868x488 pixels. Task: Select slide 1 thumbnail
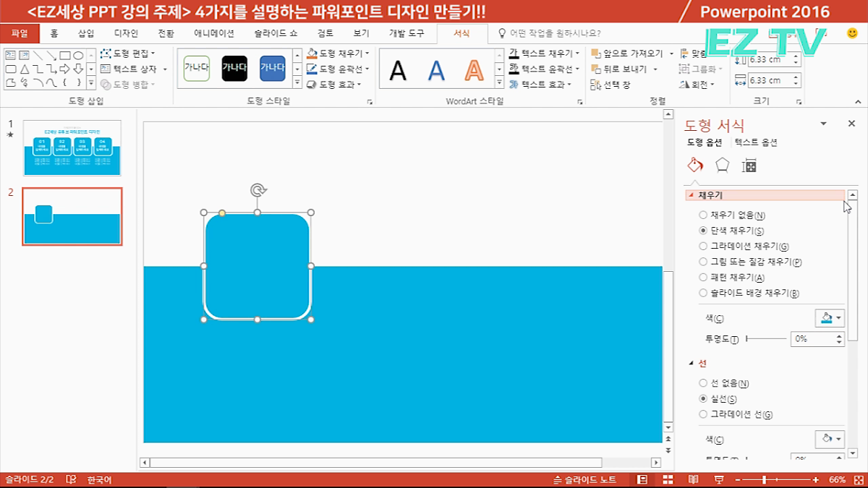[72, 148]
